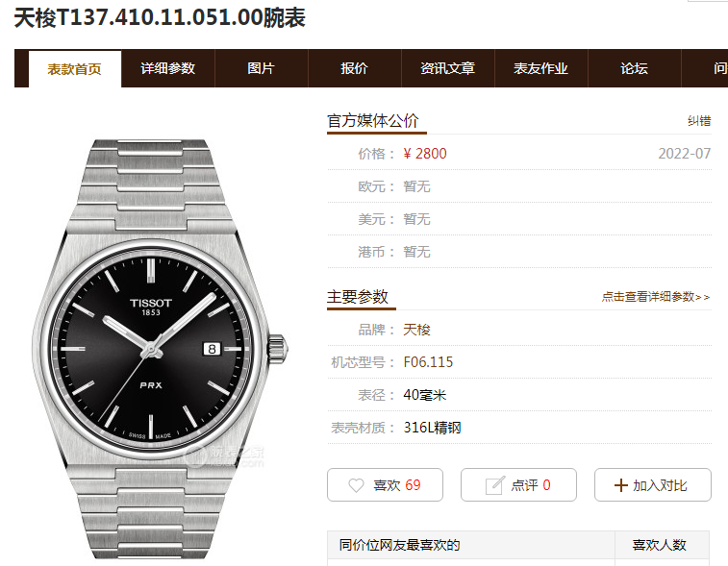
Task: Select the 表友作业 tab
Action: [541, 68]
